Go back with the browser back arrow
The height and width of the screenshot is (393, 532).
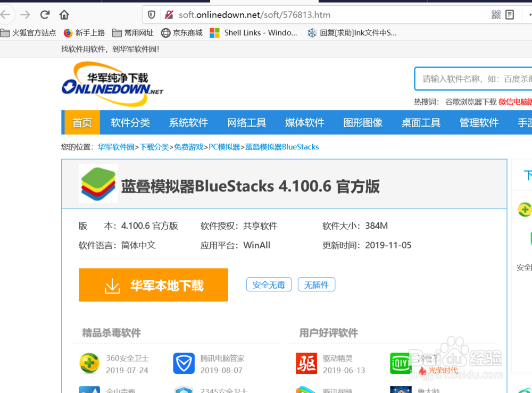tap(5, 14)
